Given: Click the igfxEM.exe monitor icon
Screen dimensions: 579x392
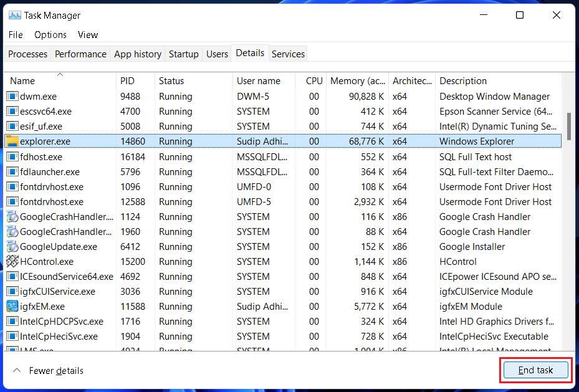Looking at the screenshot, I should click(12, 307).
